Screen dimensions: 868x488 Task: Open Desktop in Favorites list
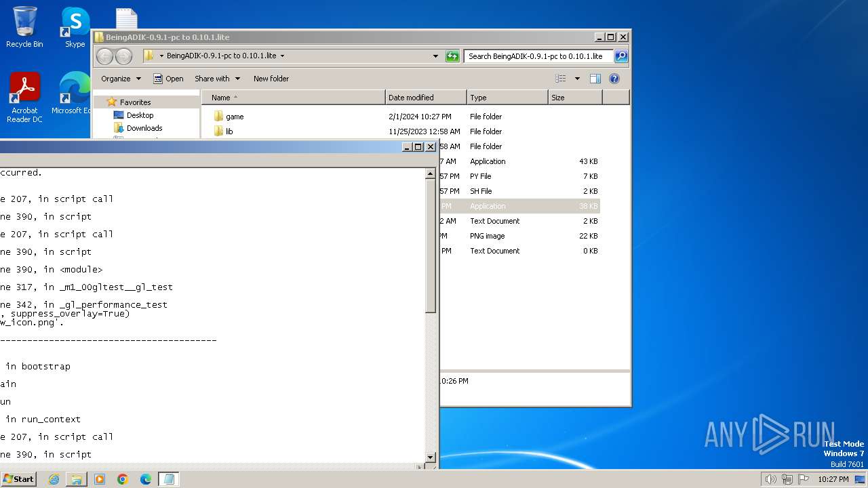140,115
